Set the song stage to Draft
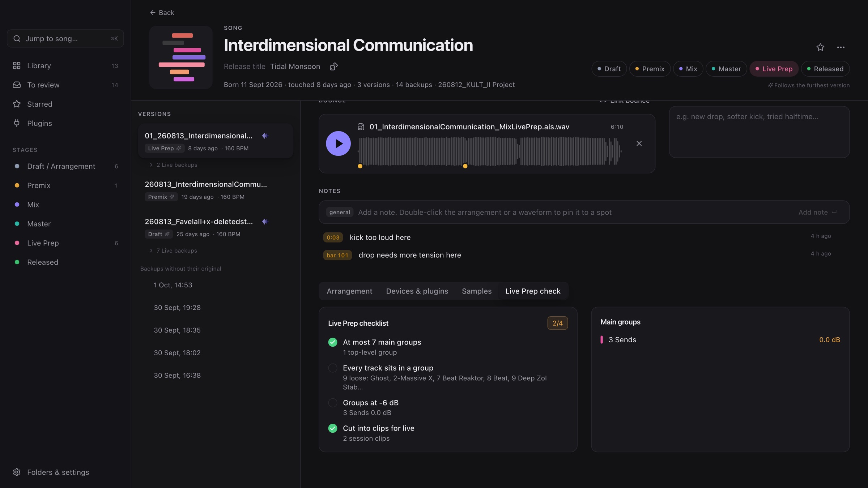 click(x=609, y=69)
